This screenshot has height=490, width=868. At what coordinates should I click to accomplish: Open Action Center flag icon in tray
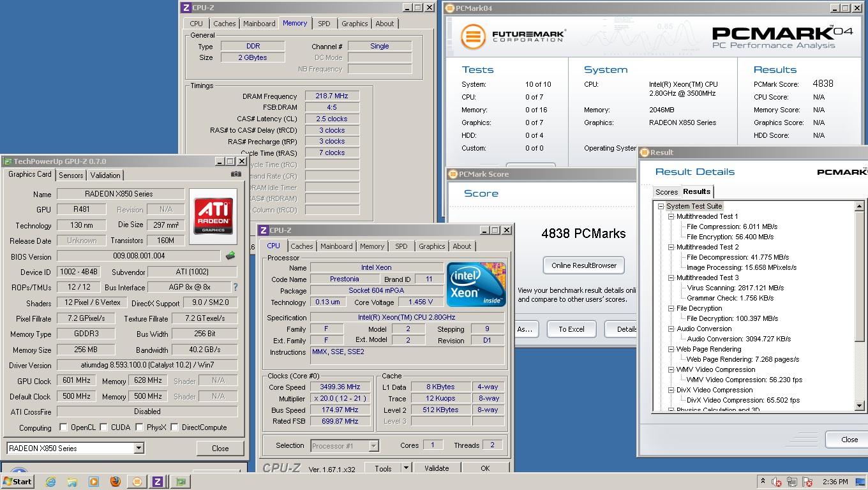(807, 482)
